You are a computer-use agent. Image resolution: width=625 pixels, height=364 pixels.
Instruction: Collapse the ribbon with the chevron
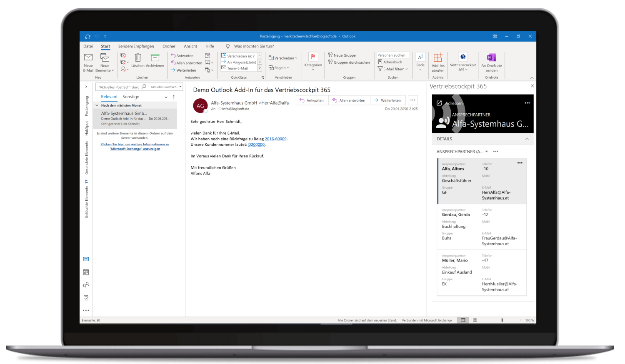click(x=532, y=78)
